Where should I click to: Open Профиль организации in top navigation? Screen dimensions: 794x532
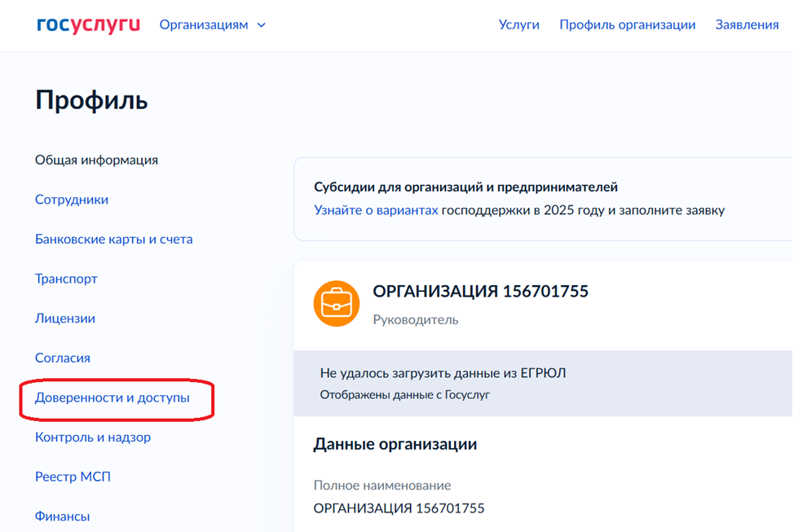(x=627, y=25)
